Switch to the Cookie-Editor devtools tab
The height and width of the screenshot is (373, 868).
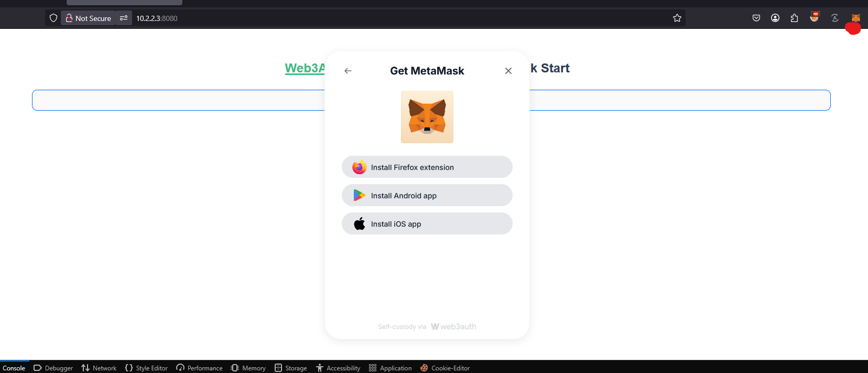[445, 368]
